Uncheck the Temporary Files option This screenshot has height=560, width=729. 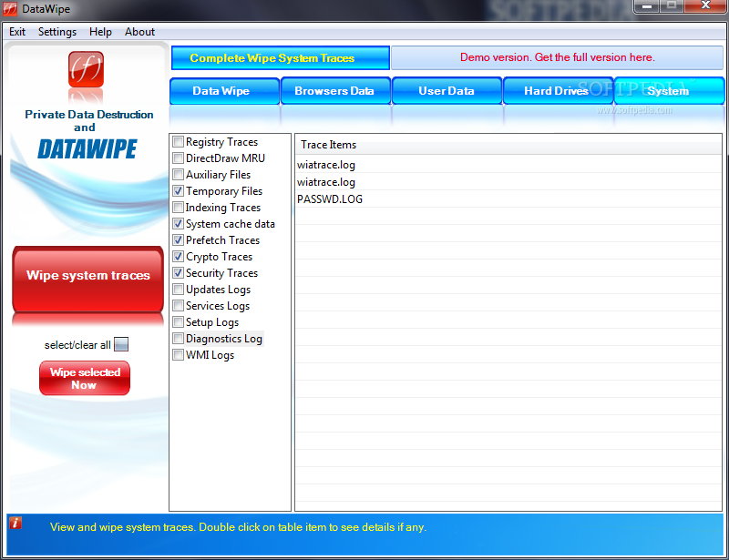[x=178, y=190]
